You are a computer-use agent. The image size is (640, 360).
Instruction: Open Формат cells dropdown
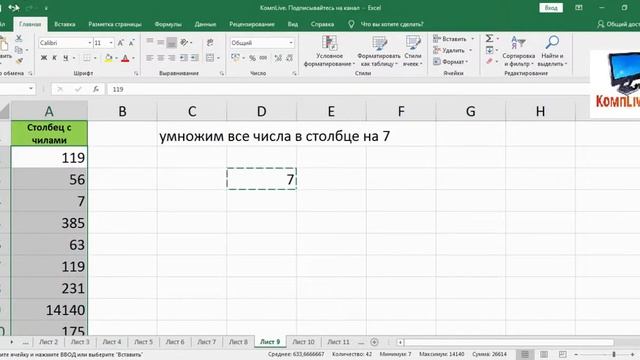[x=451, y=62]
